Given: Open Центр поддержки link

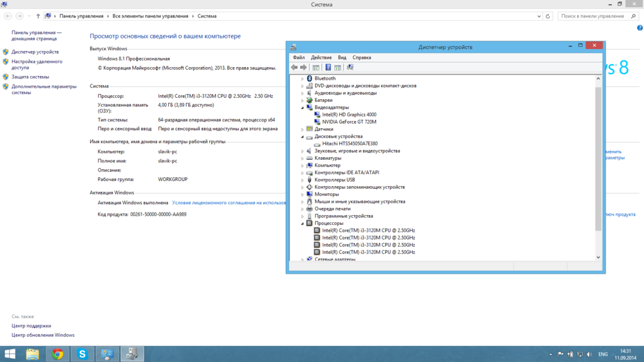Looking at the screenshot, I should [31, 326].
